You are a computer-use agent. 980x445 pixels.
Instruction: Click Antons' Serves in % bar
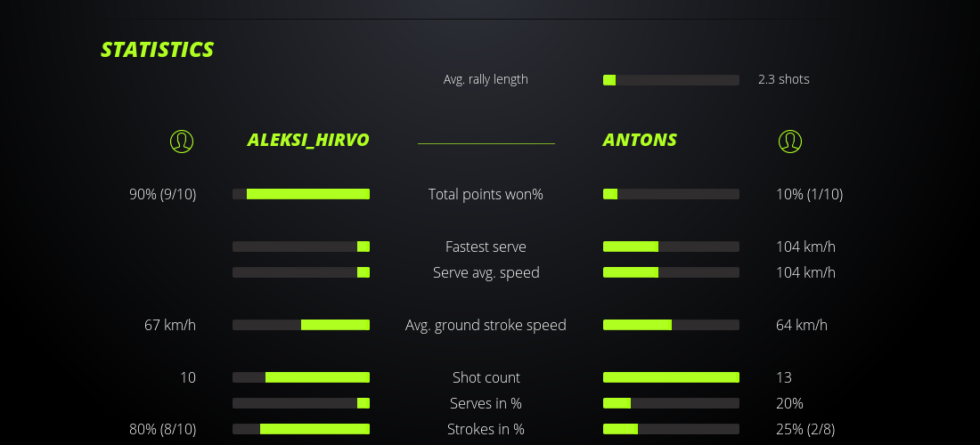click(671, 403)
